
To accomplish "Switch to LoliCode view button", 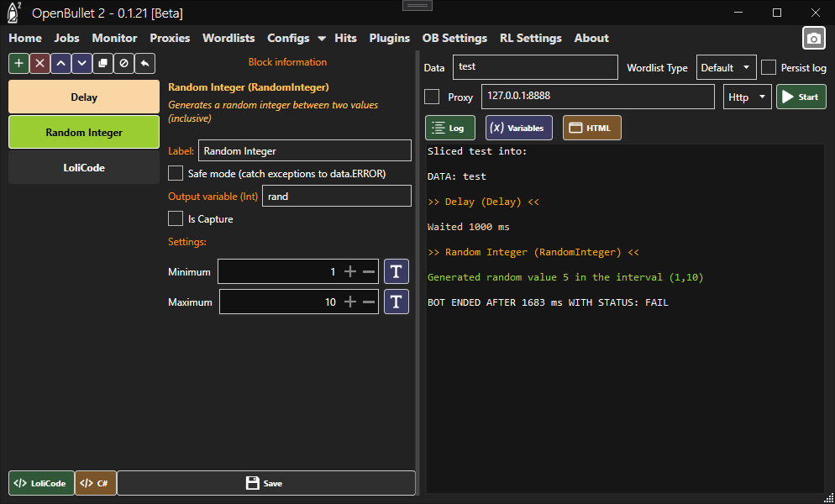I will 41,483.
